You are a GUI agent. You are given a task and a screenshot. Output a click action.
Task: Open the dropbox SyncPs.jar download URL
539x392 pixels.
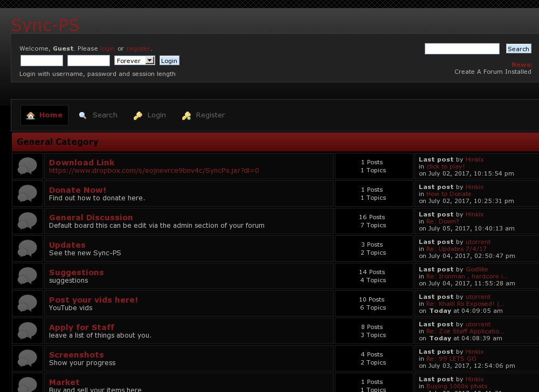tap(154, 171)
